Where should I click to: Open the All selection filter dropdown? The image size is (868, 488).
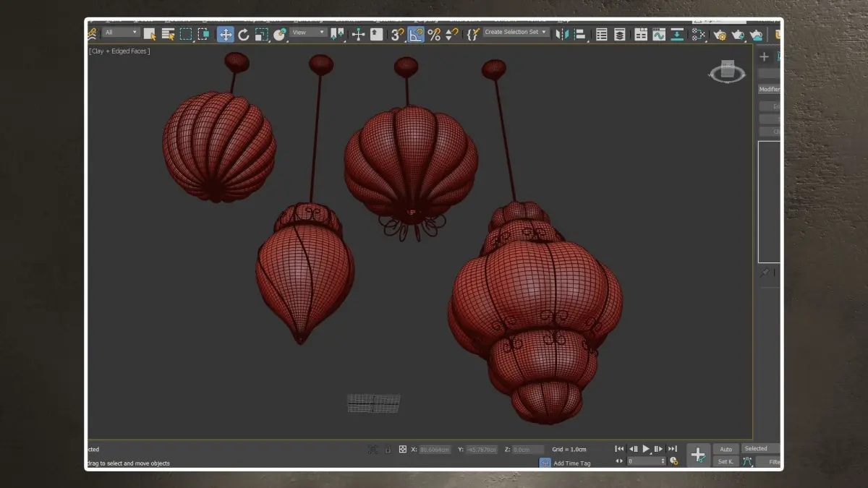[x=121, y=33]
